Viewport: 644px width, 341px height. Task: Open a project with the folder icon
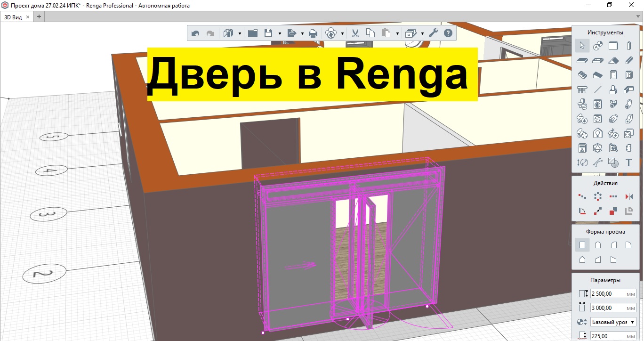click(x=252, y=33)
